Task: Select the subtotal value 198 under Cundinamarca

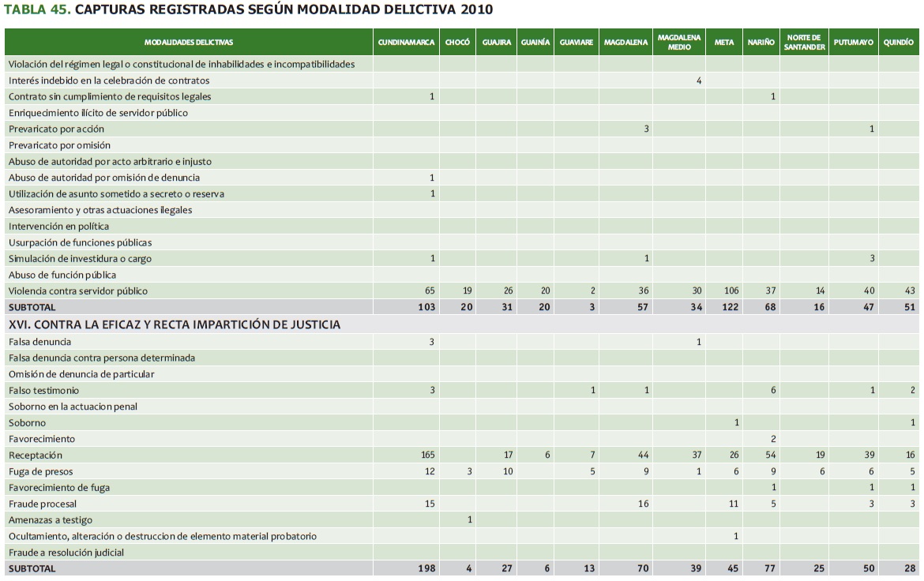Action: pyautogui.click(x=426, y=568)
